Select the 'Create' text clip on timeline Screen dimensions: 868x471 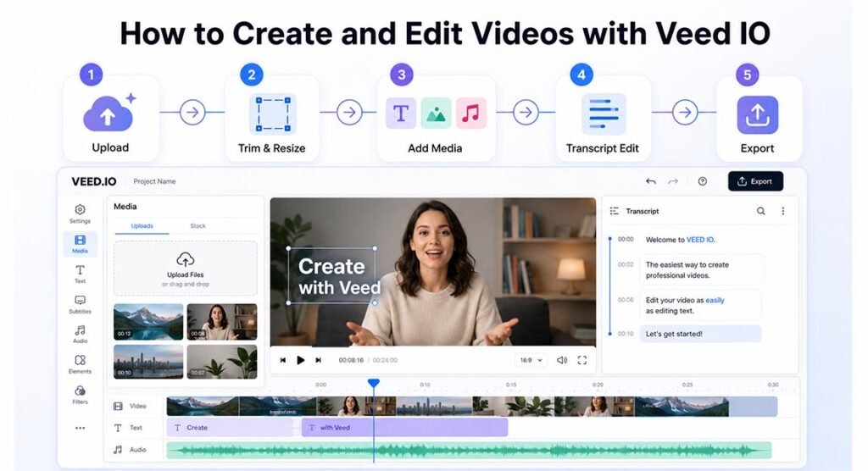tap(230, 428)
